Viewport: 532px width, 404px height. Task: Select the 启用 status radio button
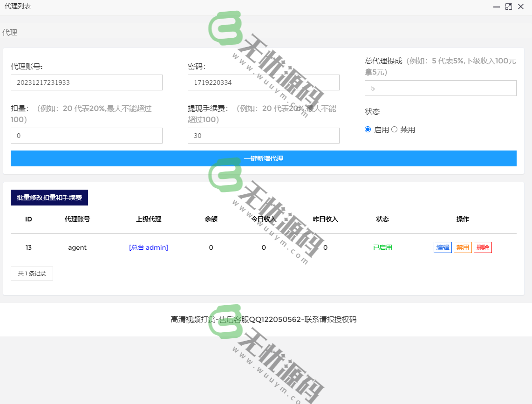(x=368, y=130)
